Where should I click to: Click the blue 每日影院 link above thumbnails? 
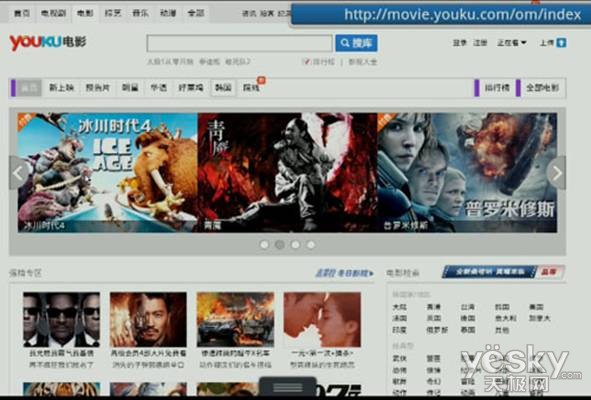coord(344,273)
